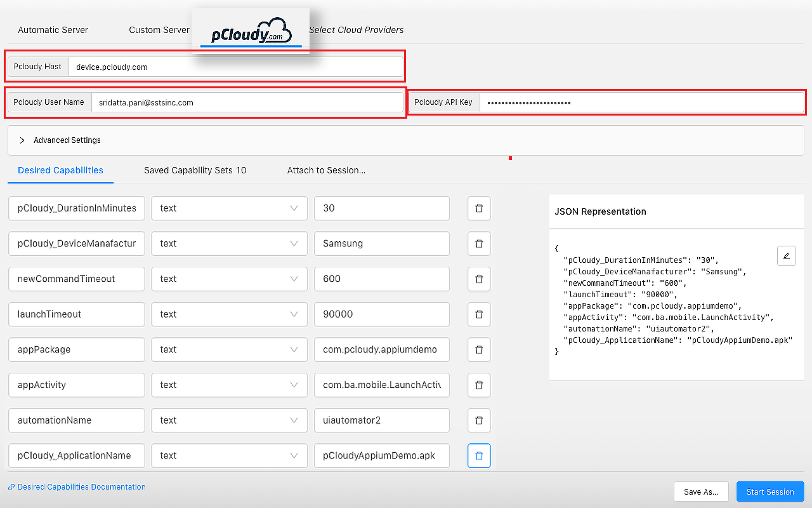Open Select Cloud Providers tab

pyautogui.click(x=357, y=30)
